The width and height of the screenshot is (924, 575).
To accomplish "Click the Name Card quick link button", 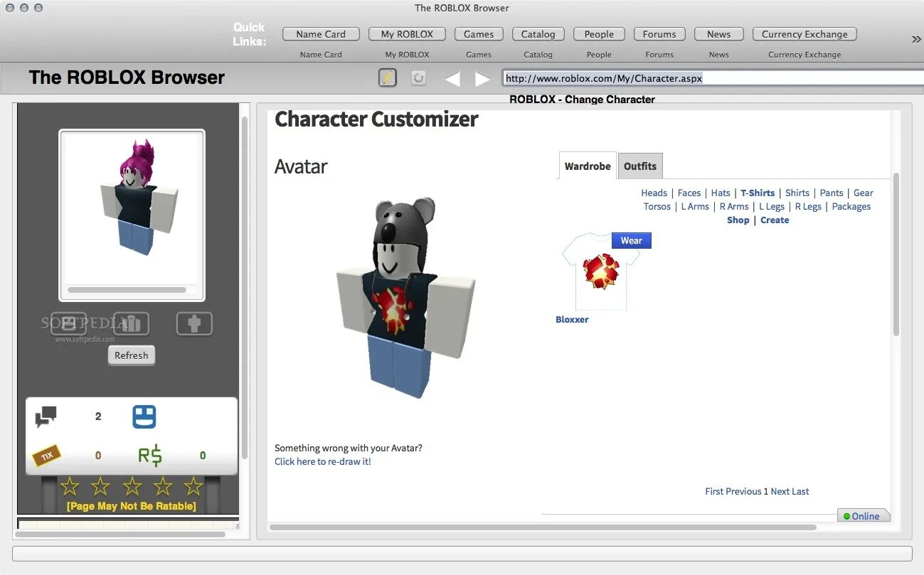I will (321, 34).
